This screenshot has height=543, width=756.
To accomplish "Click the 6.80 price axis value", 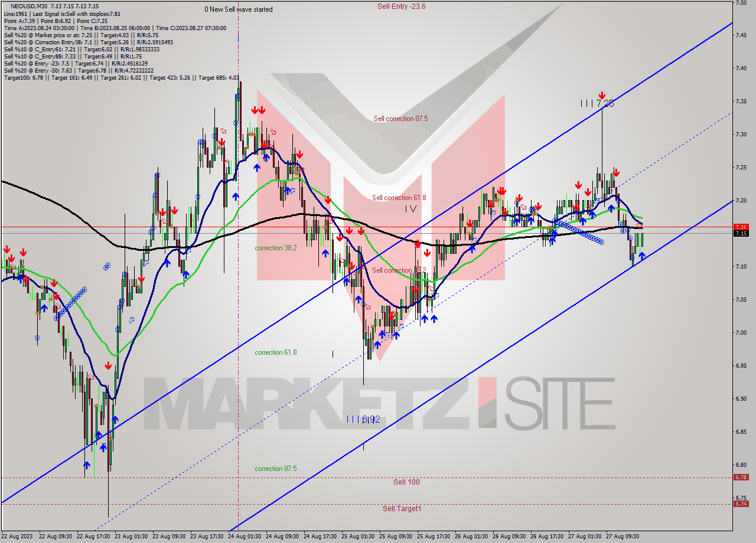I will 741,465.
